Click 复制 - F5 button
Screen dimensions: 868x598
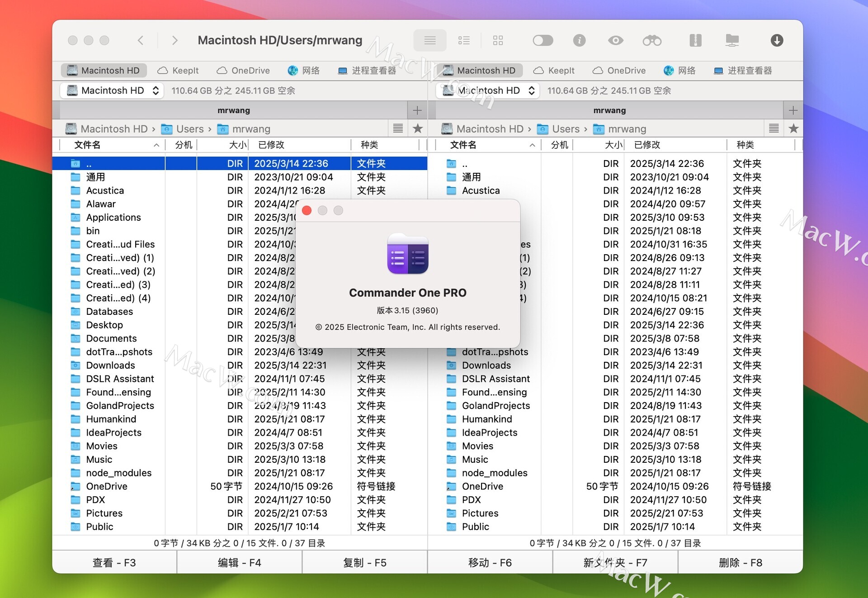[x=365, y=562]
